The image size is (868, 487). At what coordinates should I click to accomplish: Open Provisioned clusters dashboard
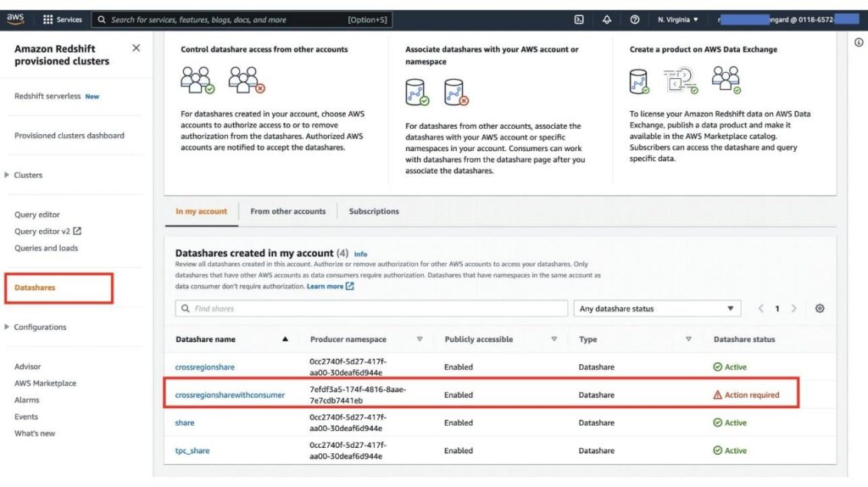pos(70,135)
